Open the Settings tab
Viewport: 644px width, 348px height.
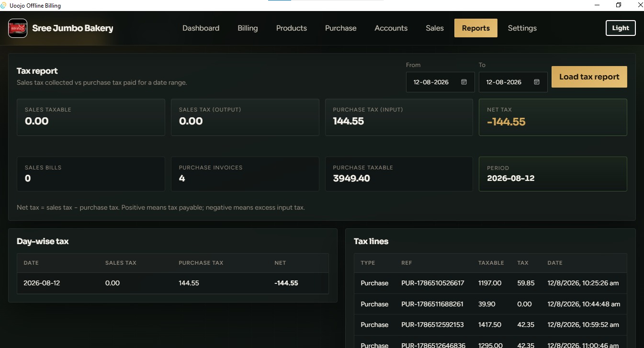click(x=522, y=28)
